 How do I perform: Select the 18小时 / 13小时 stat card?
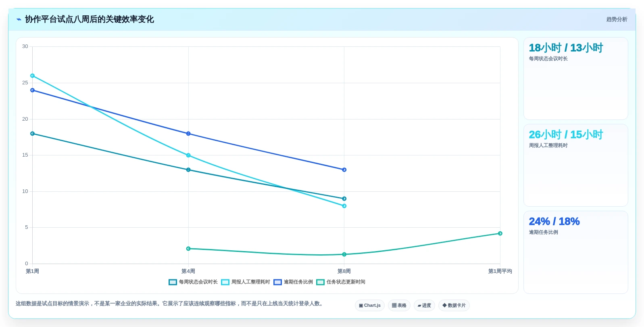(576, 78)
